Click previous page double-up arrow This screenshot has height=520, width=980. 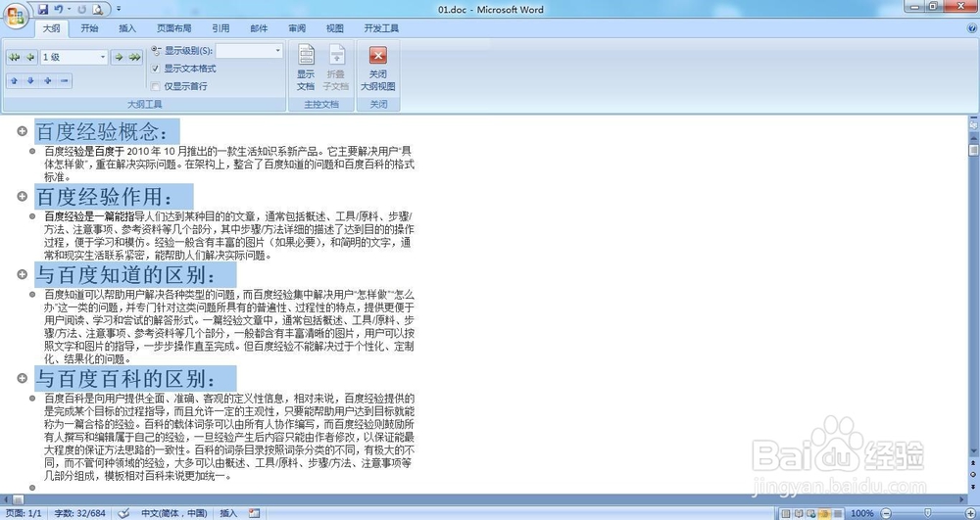click(x=973, y=463)
